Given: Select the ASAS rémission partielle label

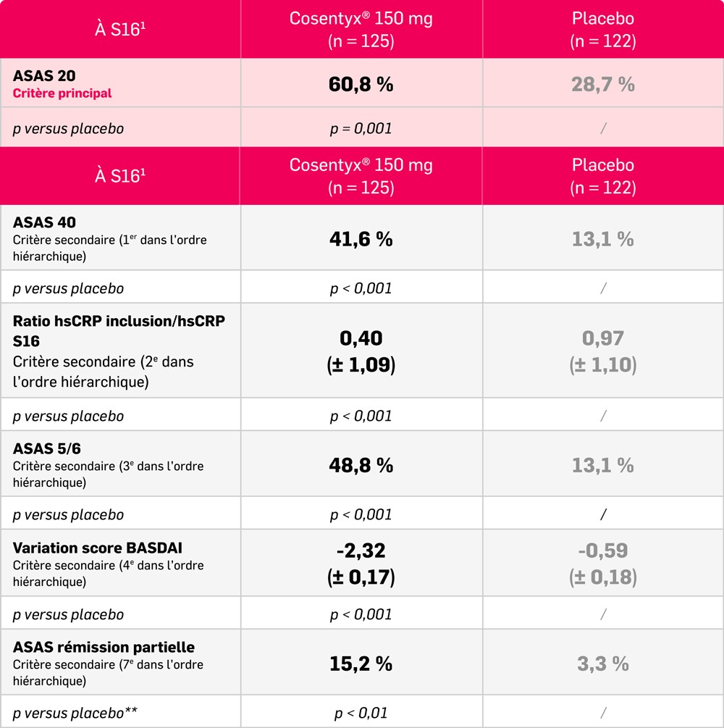Looking at the screenshot, I should click(x=104, y=648).
